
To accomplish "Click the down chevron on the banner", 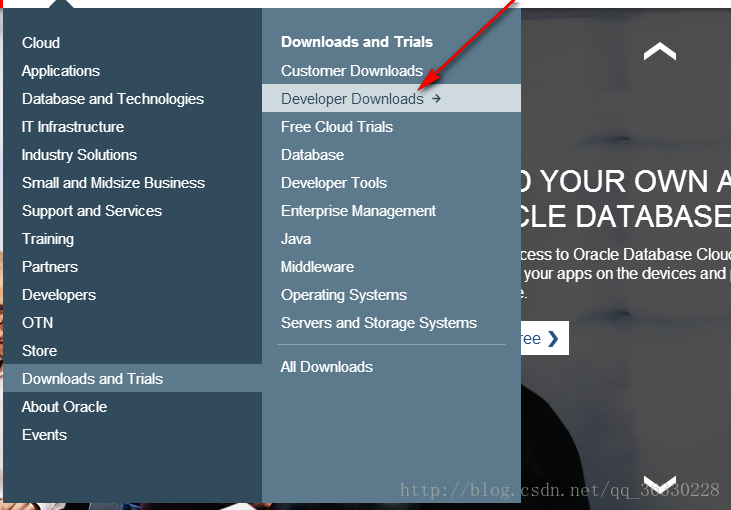I will coord(660,483).
